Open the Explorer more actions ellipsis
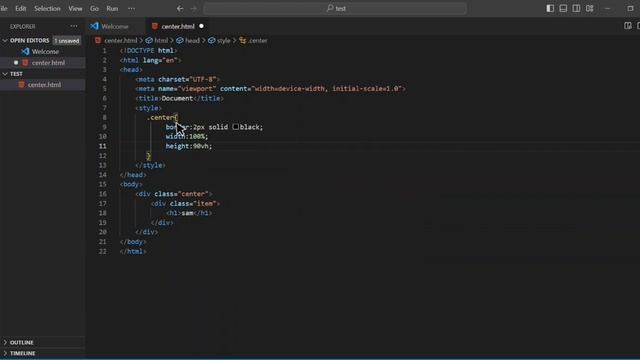The height and width of the screenshot is (360, 640). click(73, 26)
